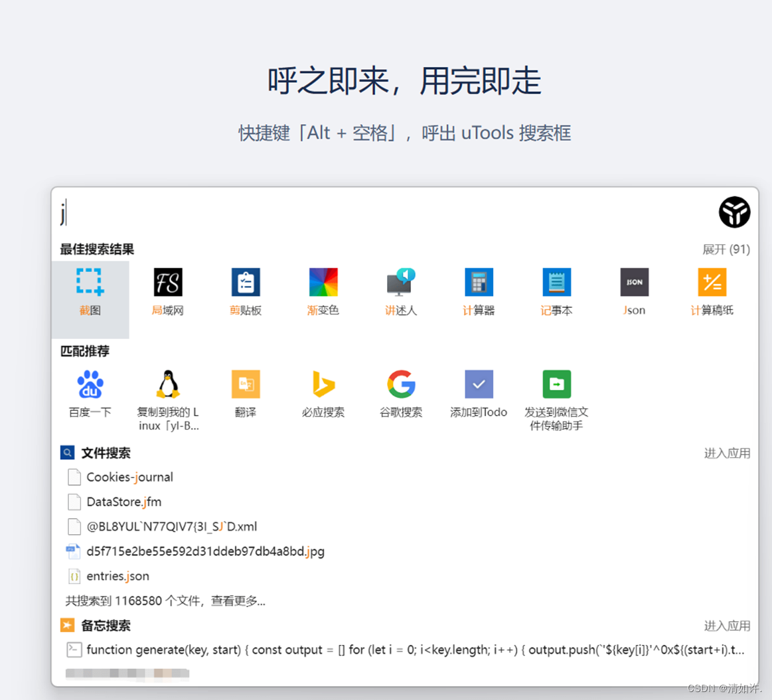Select 复制到我的 Linux option
The image size is (772, 700).
click(x=168, y=401)
